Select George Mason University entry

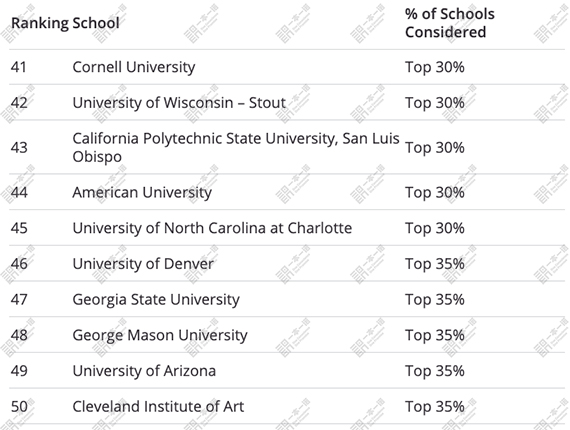(160, 335)
